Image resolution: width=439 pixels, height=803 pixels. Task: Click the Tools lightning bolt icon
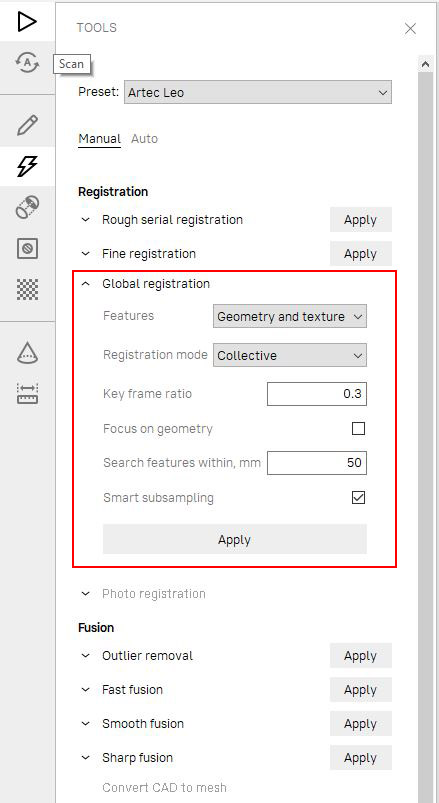[x=27, y=166]
